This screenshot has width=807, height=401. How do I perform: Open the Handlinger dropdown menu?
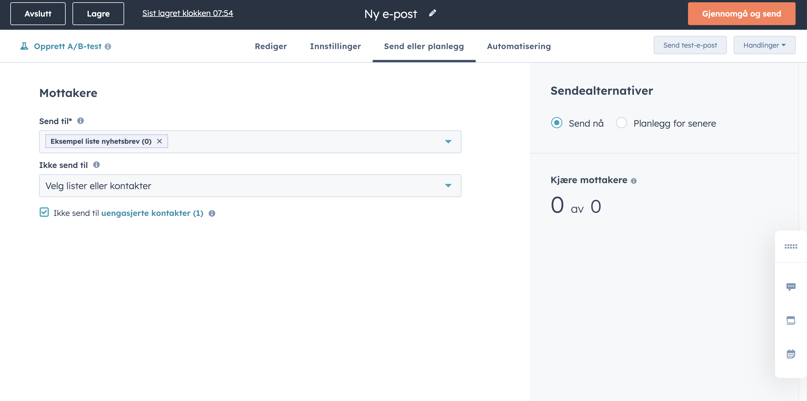point(764,45)
